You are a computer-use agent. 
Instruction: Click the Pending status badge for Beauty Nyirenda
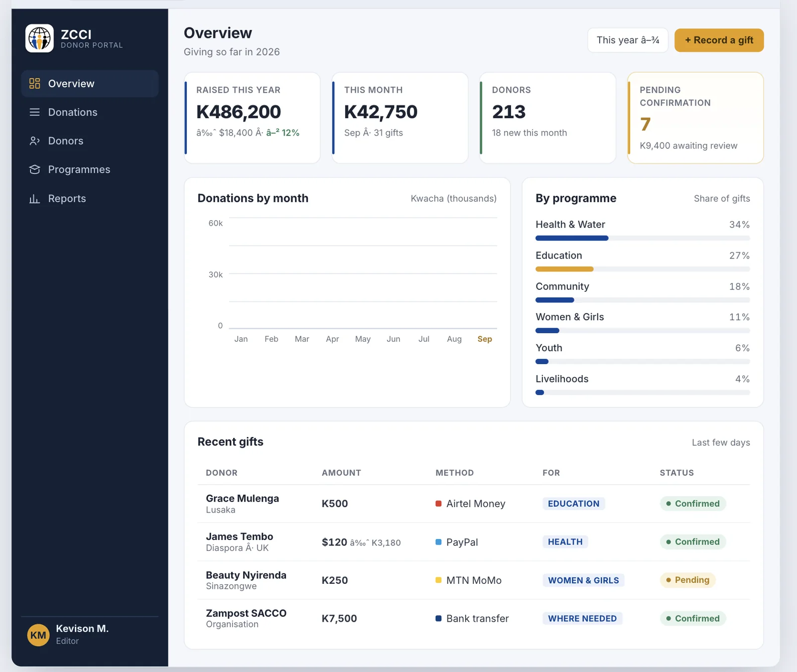(687, 580)
